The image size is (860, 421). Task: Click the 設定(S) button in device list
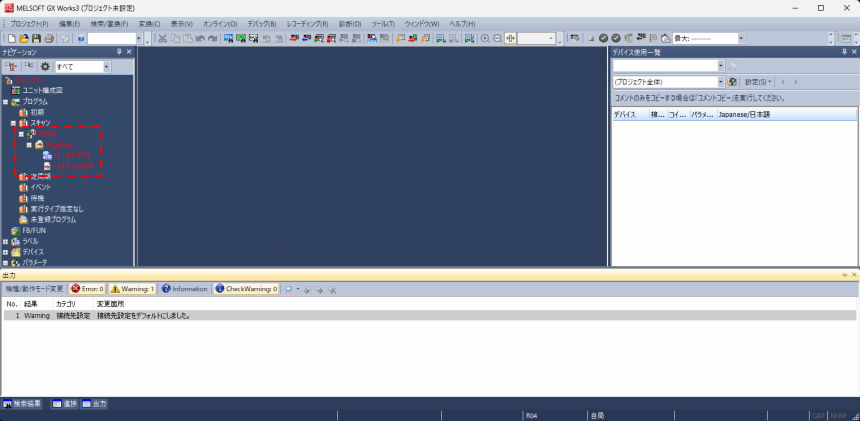point(757,81)
